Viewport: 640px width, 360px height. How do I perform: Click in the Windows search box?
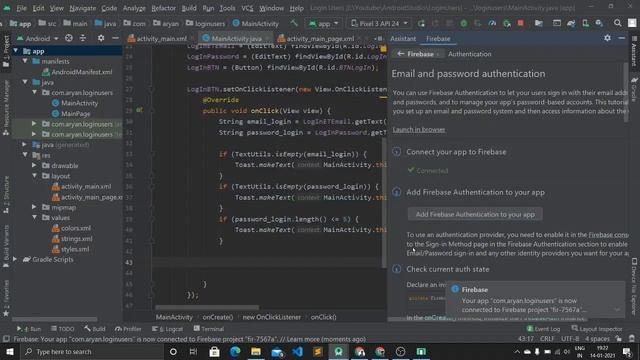click(92, 351)
